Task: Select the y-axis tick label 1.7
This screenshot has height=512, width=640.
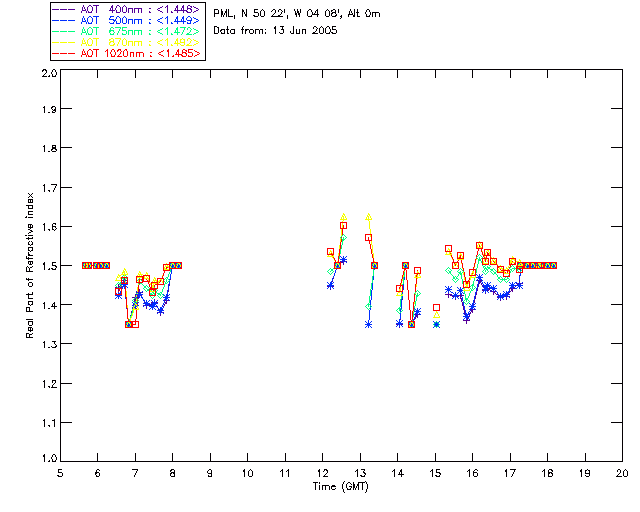Action: pyautogui.click(x=49, y=188)
